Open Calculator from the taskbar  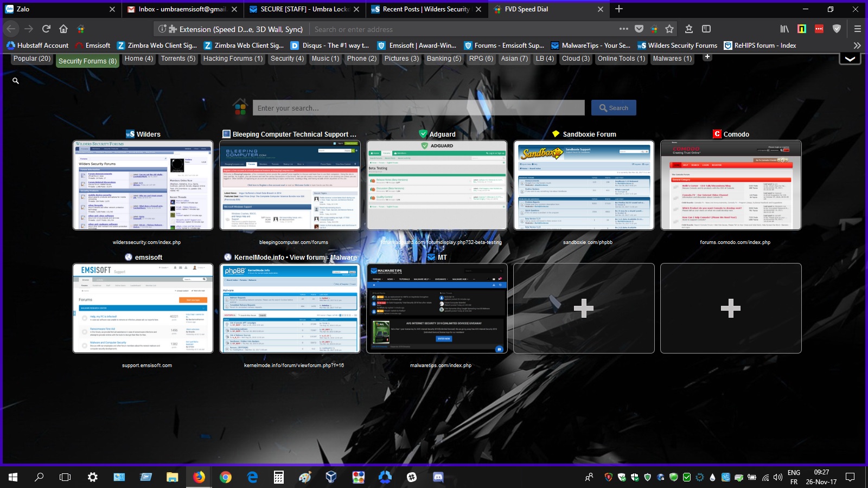point(279,477)
